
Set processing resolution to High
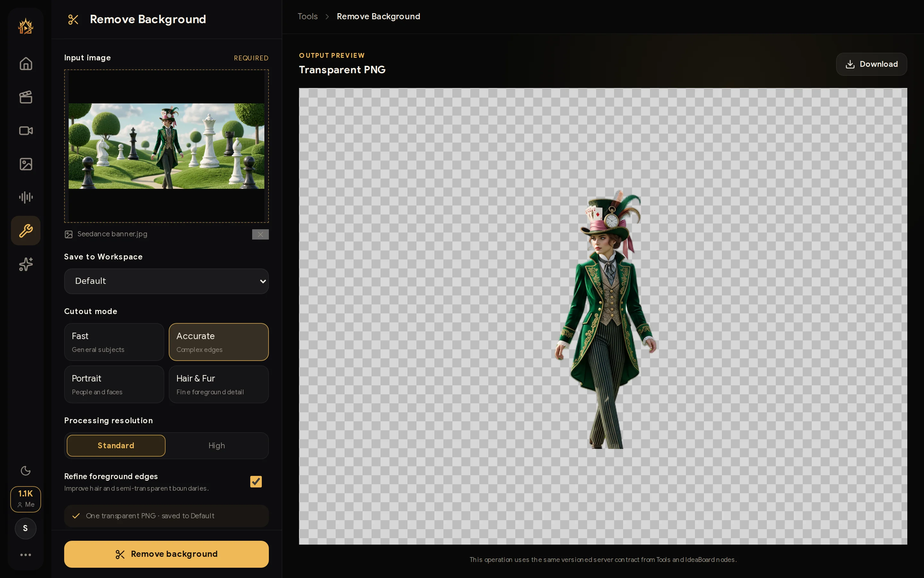click(217, 445)
